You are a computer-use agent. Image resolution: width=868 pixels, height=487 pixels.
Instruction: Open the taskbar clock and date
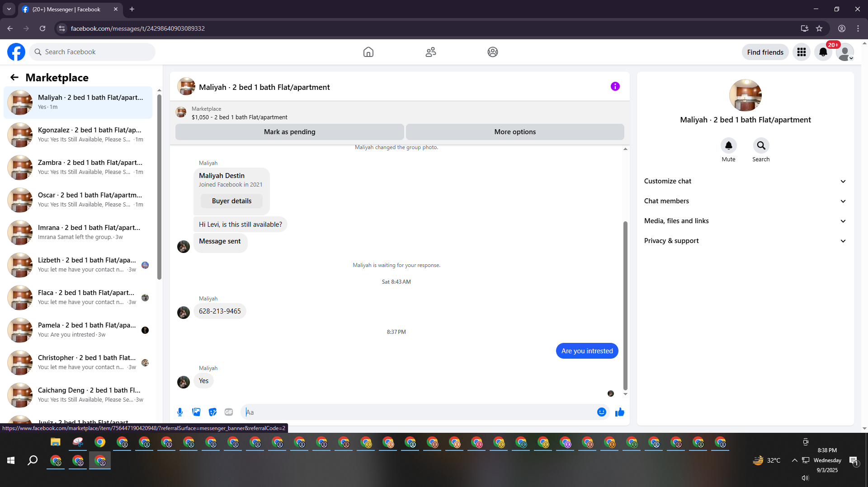827,460
